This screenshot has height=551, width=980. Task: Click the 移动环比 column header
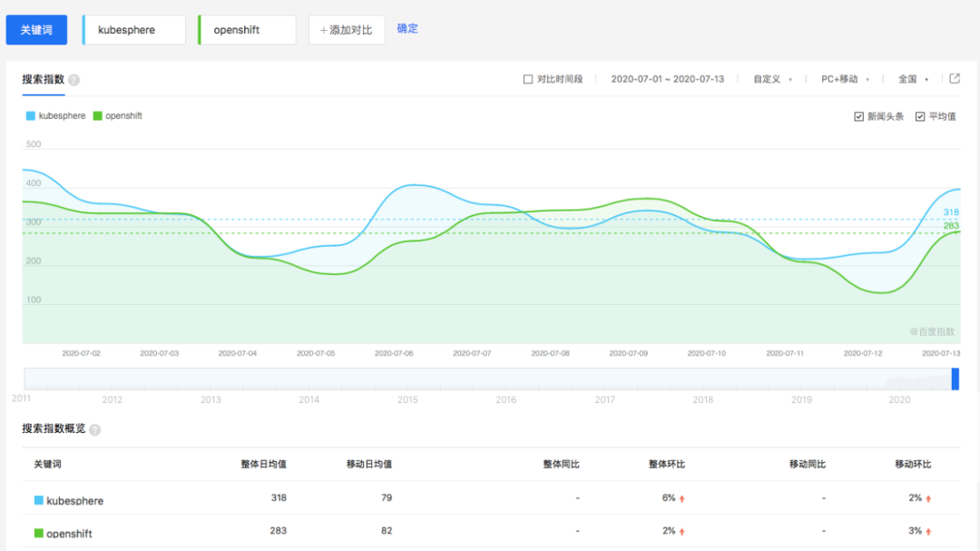pos(913,464)
